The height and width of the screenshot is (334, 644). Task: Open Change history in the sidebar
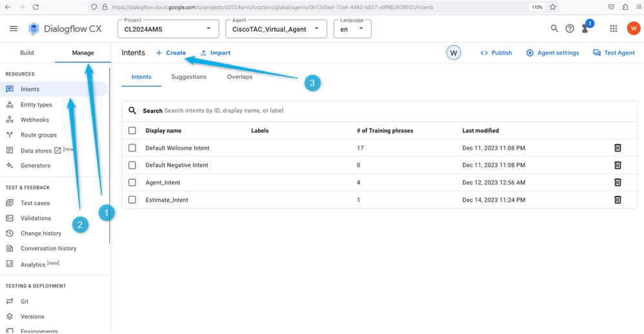41,233
